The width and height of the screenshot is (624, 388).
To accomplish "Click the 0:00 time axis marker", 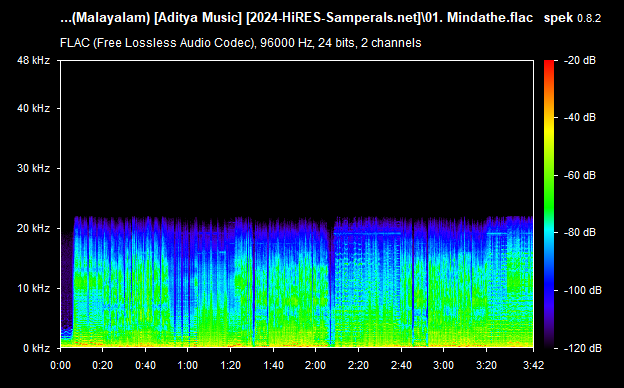I will click(60, 365).
